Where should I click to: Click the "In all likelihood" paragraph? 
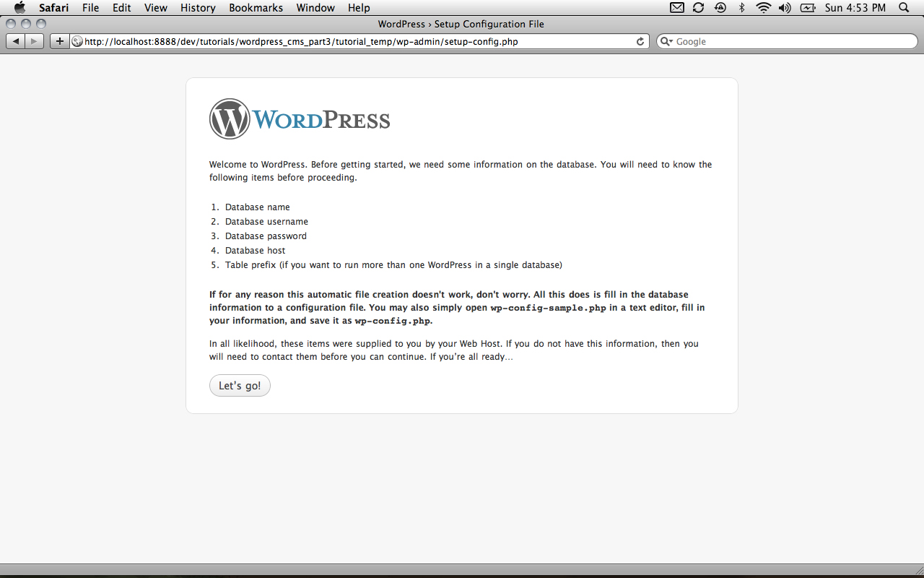coord(454,350)
